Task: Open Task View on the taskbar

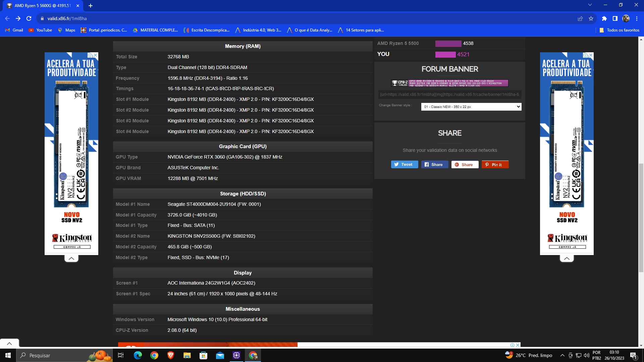Action: point(121,355)
